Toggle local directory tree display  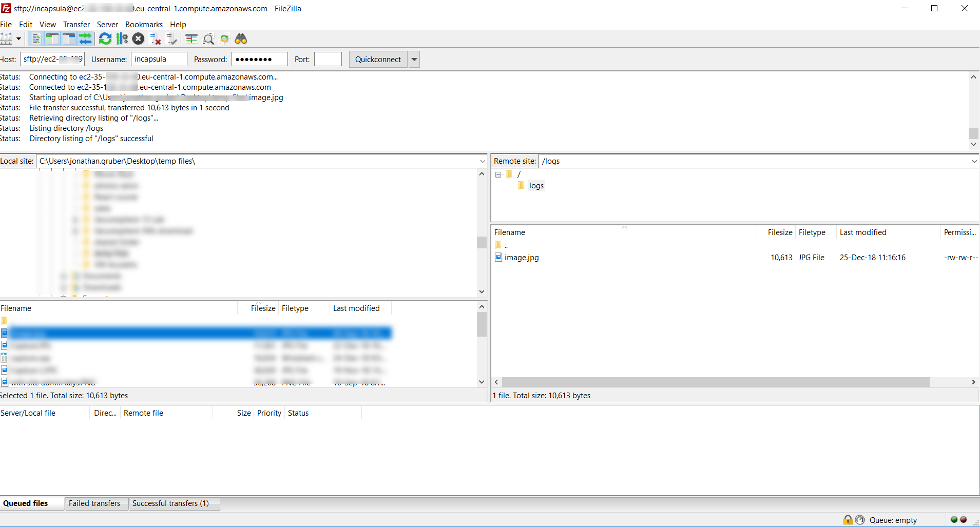(x=52, y=39)
